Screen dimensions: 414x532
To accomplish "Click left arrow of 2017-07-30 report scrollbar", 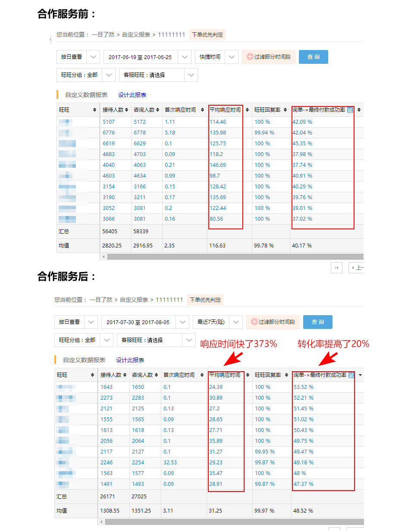I will 101,522.
